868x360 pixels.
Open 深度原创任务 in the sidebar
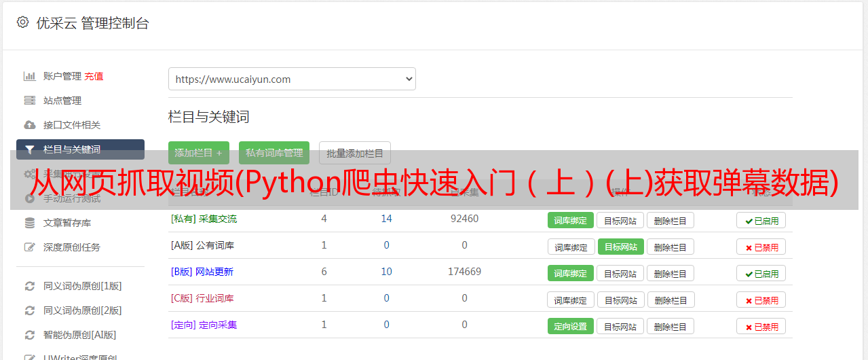pos(72,247)
